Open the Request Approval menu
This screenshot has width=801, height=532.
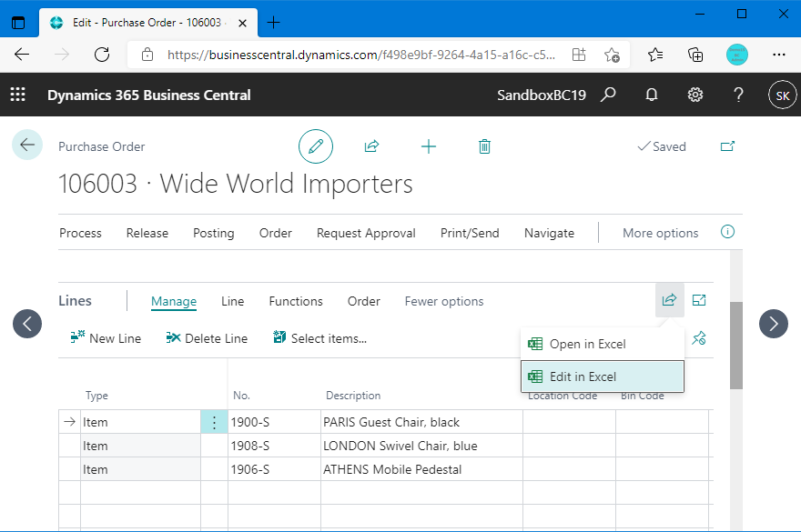(x=366, y=233)
